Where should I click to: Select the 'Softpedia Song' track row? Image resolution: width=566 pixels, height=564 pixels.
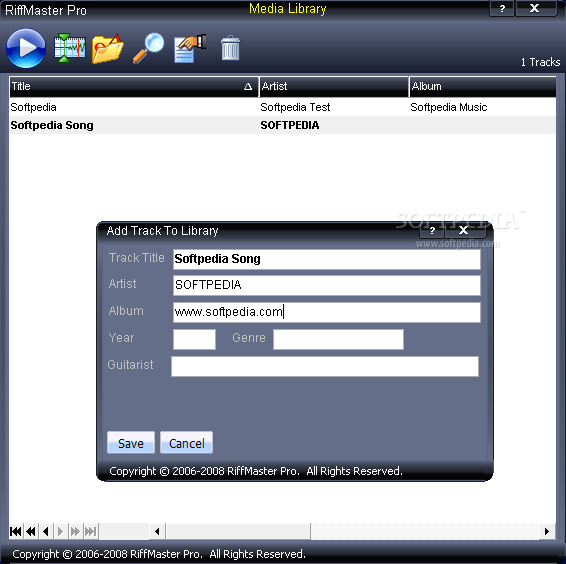tap(282, 125)
